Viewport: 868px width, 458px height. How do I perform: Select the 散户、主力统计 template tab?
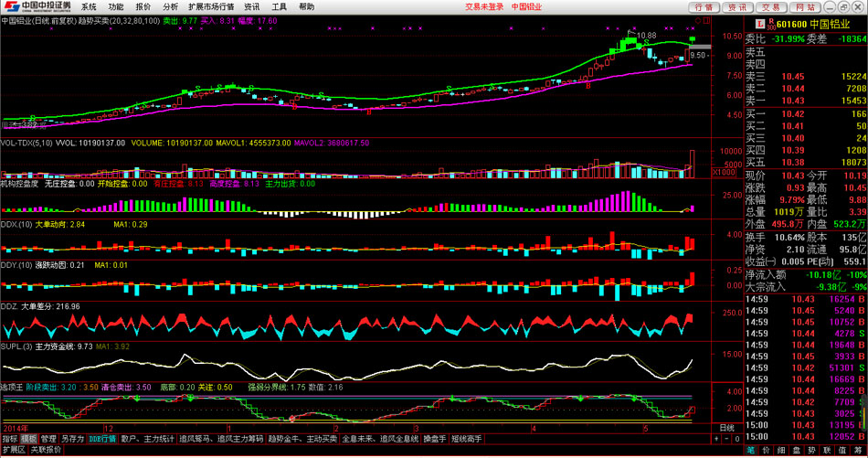pyautogui.click(x=147, y=439)
